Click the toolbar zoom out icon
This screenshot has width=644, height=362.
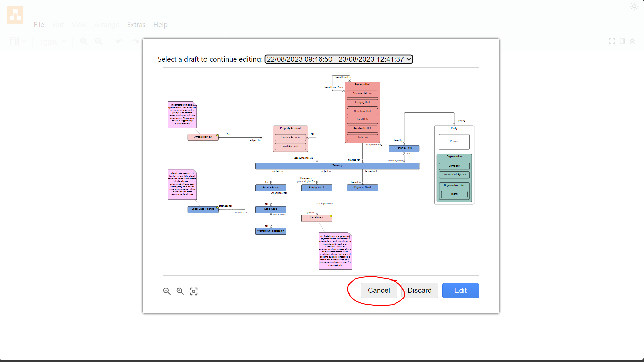pos(99,41)
